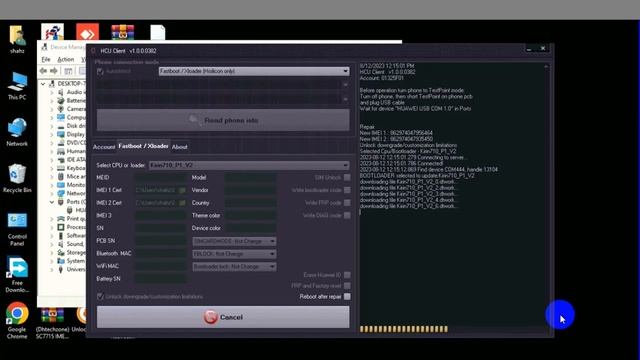Select the Mice category icon

click(61, 176)
